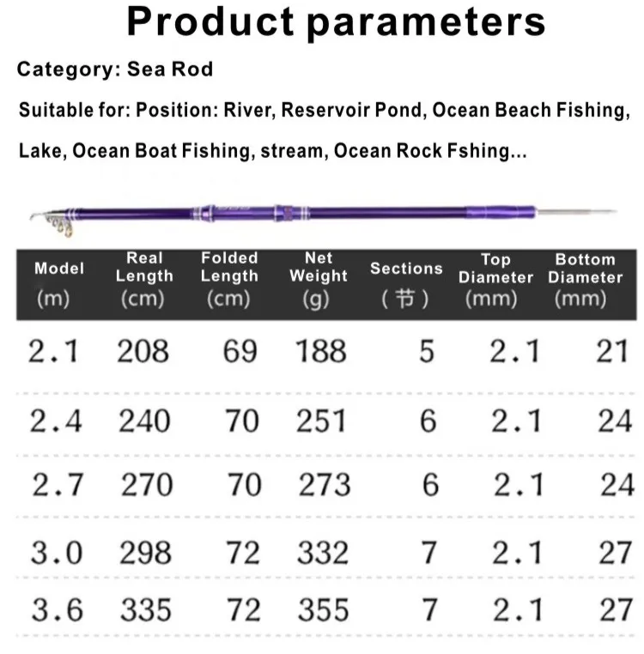The image size is (644, 654).
Task: Click the Product parameters heading
Action: tap(336, 21)
